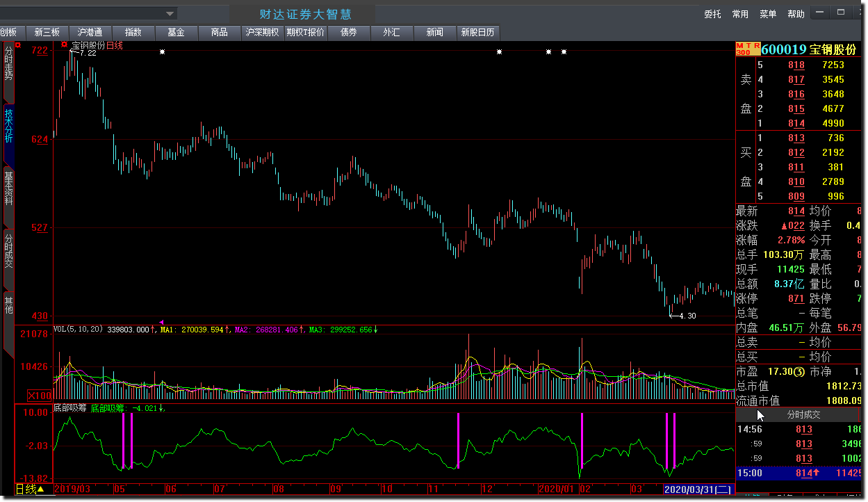
Task: Open the 外汇 tab
Action: click(x=391, y=32)
